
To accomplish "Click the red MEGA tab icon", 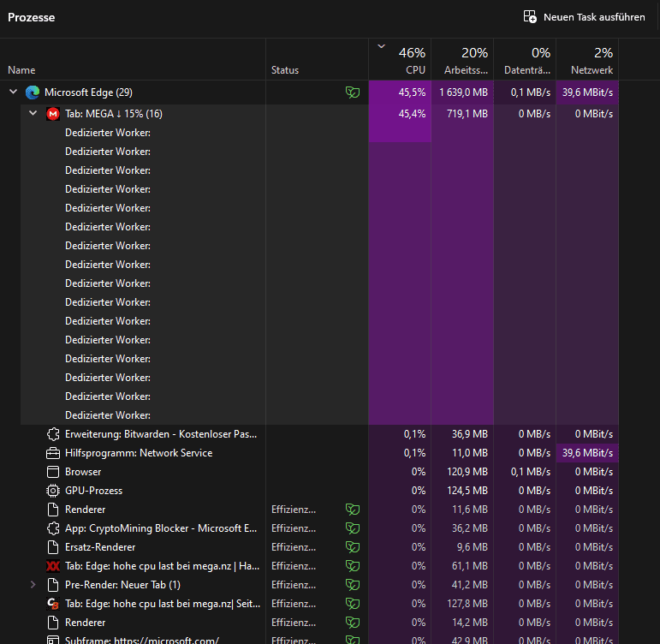I will tap(52, 114).
